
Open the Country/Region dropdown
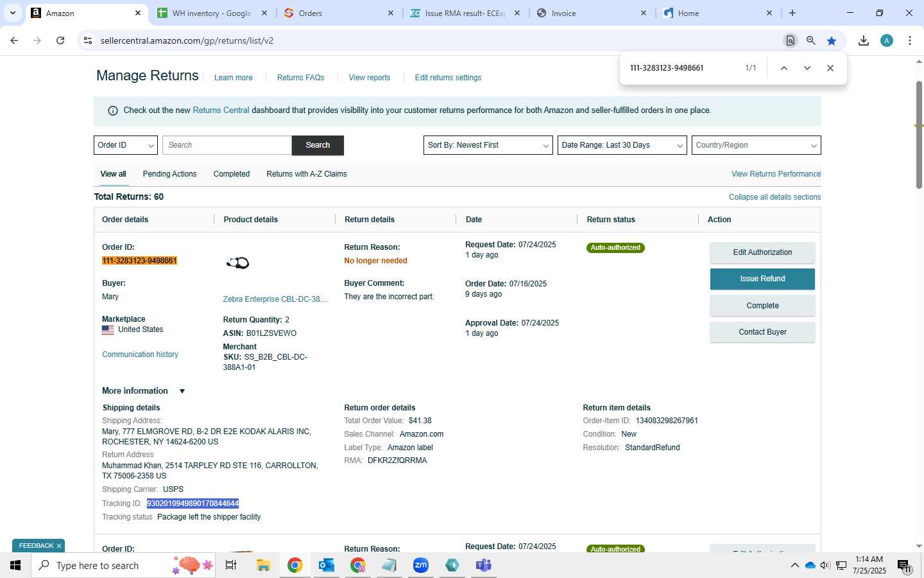(x=757, y=145)
